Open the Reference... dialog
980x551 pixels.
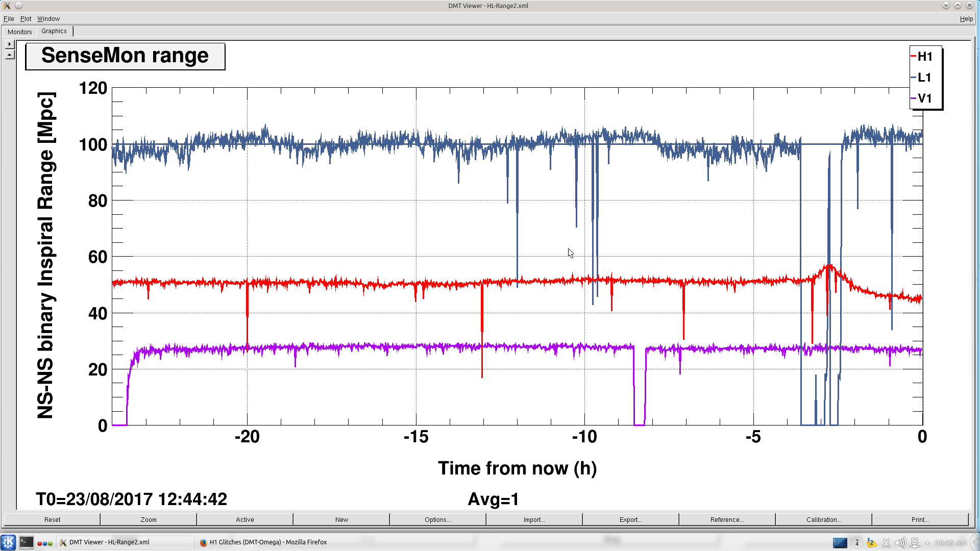point(727,519)
